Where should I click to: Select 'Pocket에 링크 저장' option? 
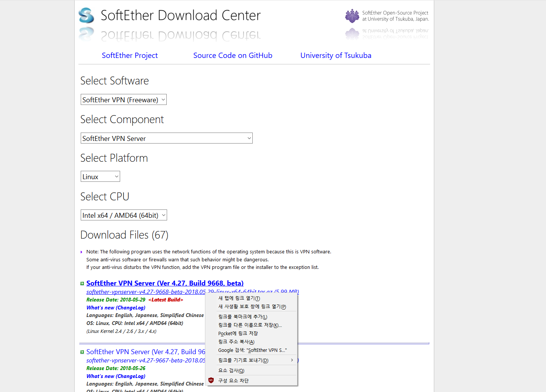(x=238, y=333)
